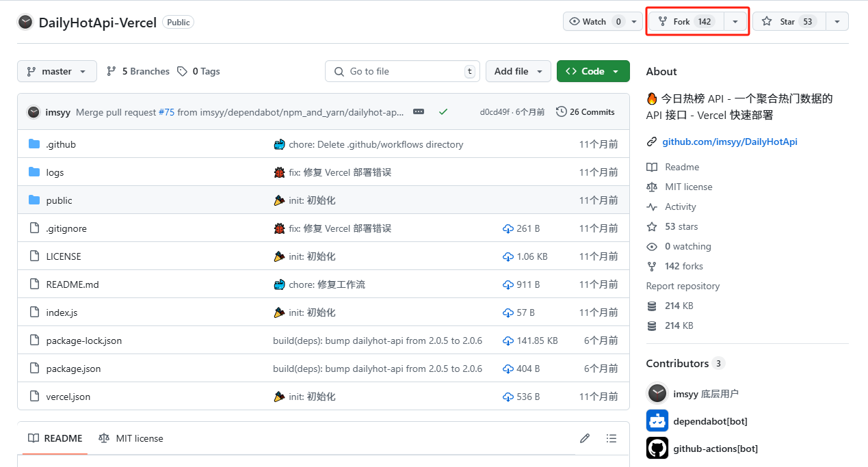Viewport: 868px width, 467px height.
Task: Switch to the README tab
Action: [55, 438]
